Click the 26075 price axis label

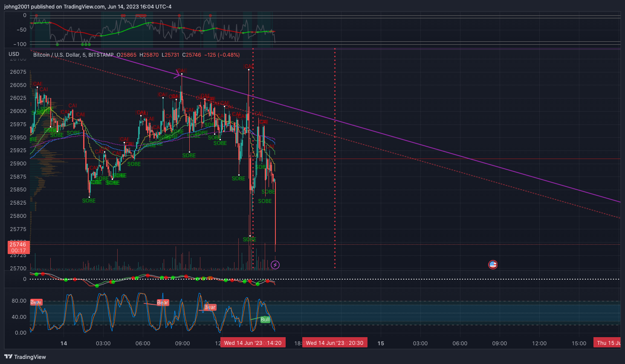tap(18, 72)
